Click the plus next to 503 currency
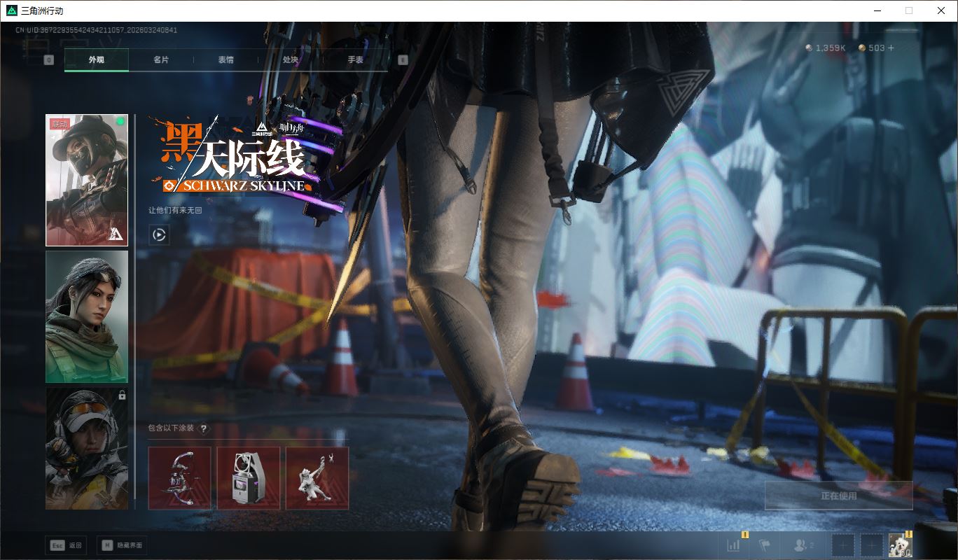Image resolution: width=958 pixels, height=560 pixels. (x=891, y=48)
